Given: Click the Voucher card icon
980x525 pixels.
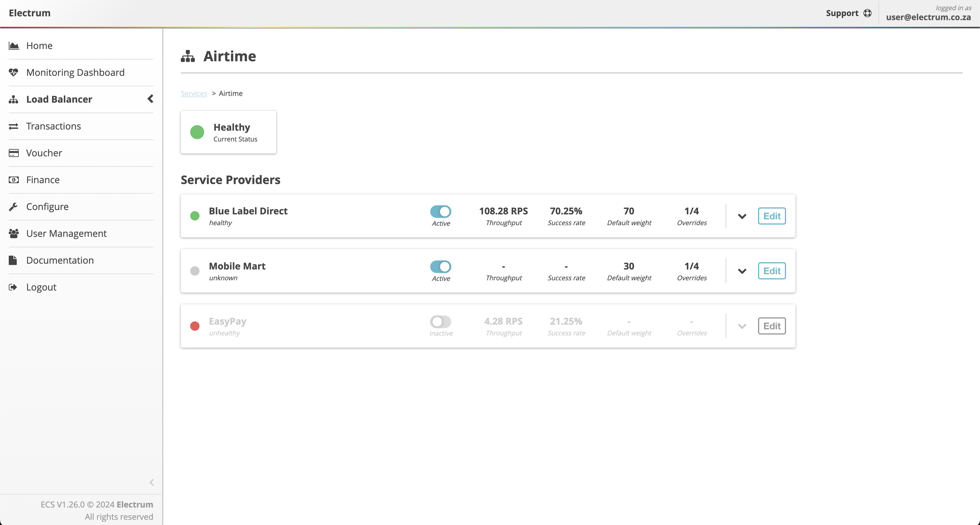Looking at the screenshot, I should coord(14,153).
